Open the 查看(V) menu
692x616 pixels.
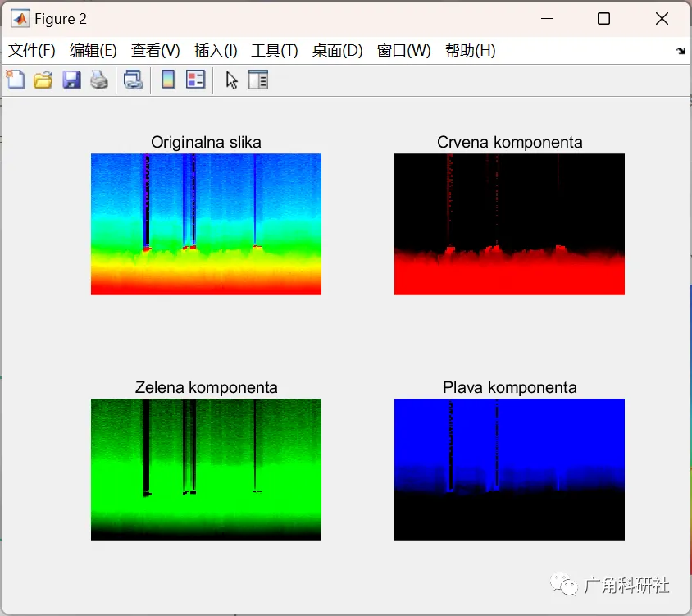[x=154, y=50]
